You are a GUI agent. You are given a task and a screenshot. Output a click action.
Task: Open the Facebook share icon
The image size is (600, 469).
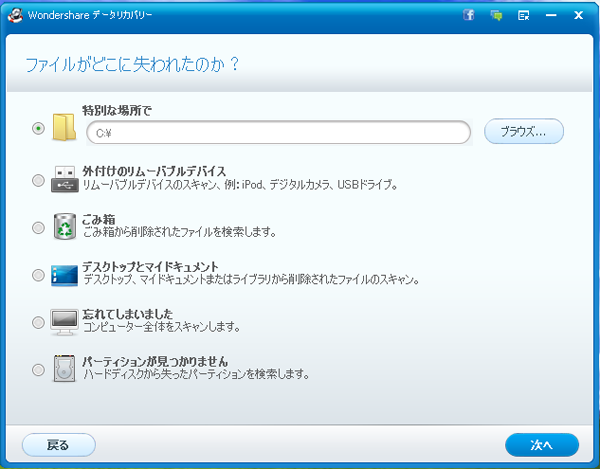(x=469, y=15)
